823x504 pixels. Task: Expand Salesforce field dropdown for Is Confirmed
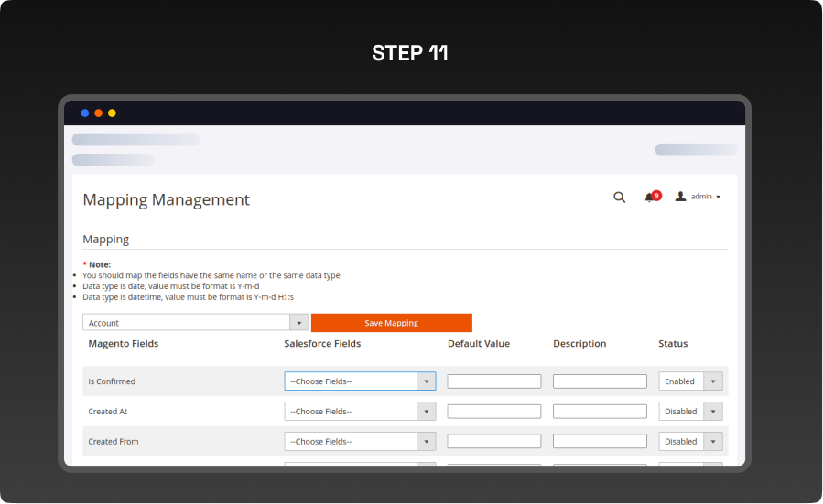click(x=360, y=381)
